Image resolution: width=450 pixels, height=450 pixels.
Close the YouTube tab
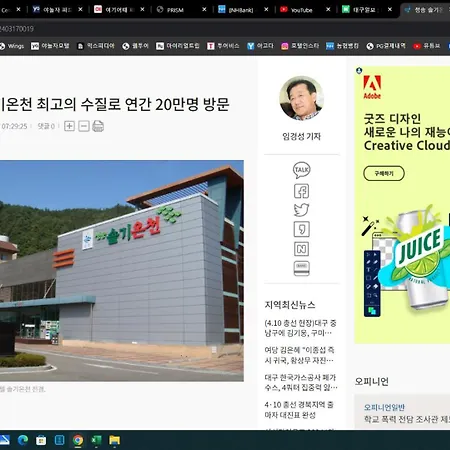point(328,9)
